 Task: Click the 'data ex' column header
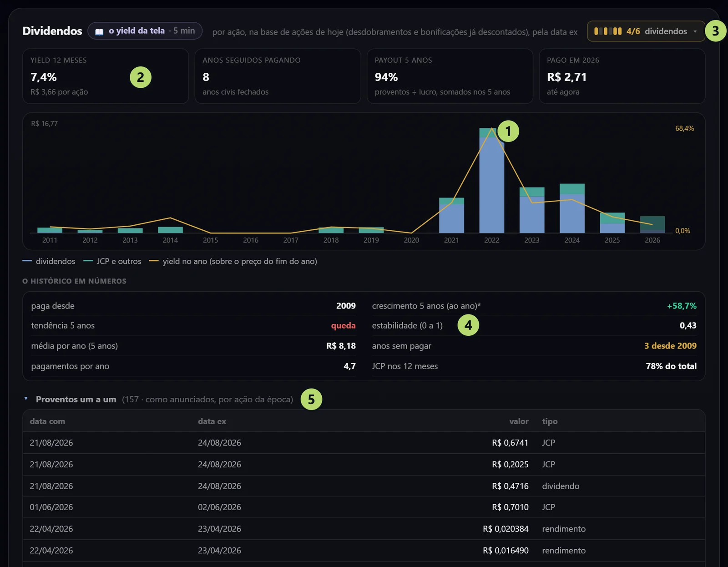pyautogui.click(x=212, y=421)
